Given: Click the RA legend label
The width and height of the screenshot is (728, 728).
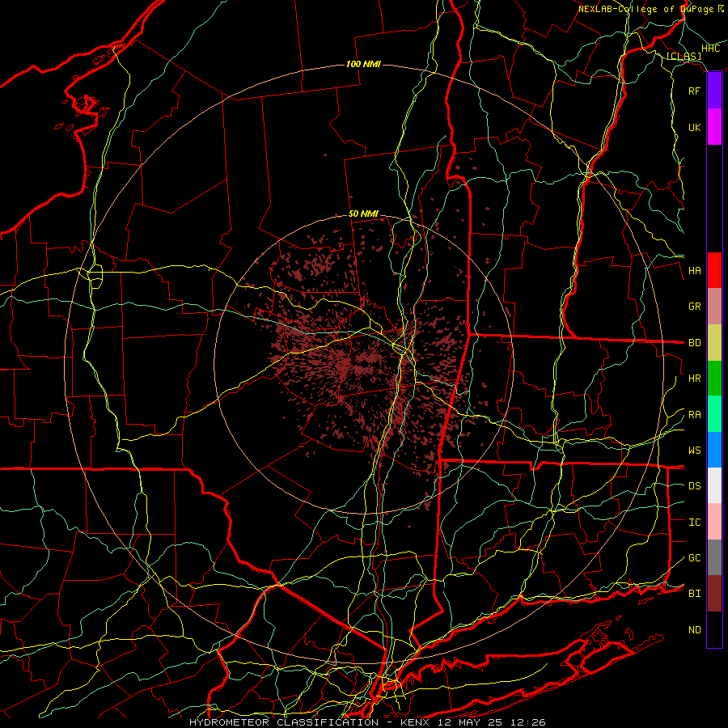Looking at the screenshot, I should tap(694, 415).
